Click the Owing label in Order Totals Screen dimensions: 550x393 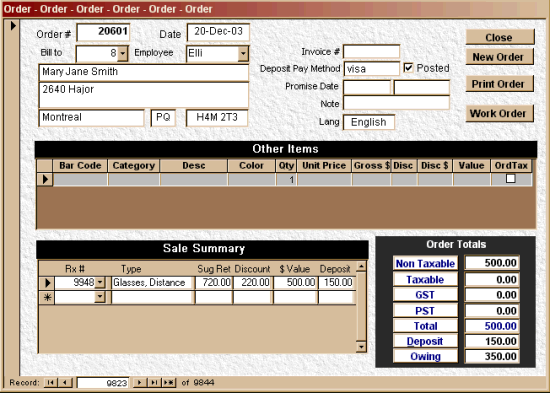pos(425,356)
